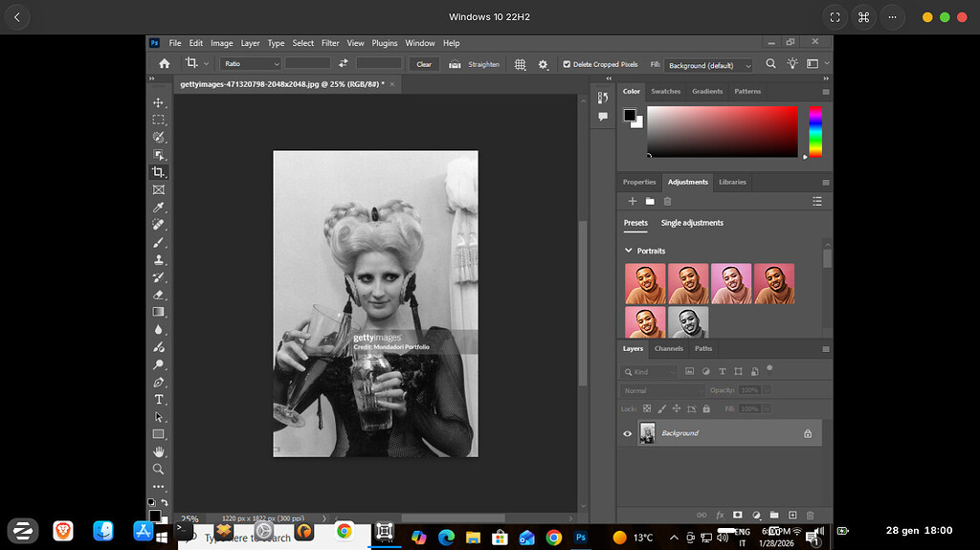
Task: Collapse the Portraits presets group
Action: pos(628,251)
